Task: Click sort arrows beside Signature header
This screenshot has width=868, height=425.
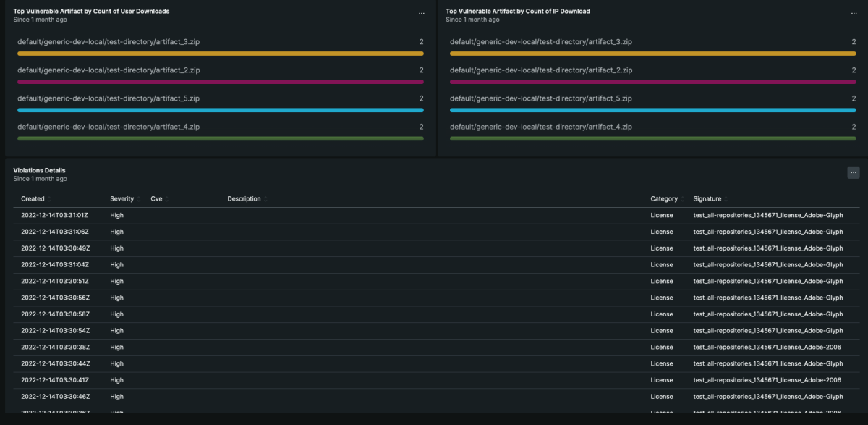Action: pyautogui.click(x=726, y=199)
